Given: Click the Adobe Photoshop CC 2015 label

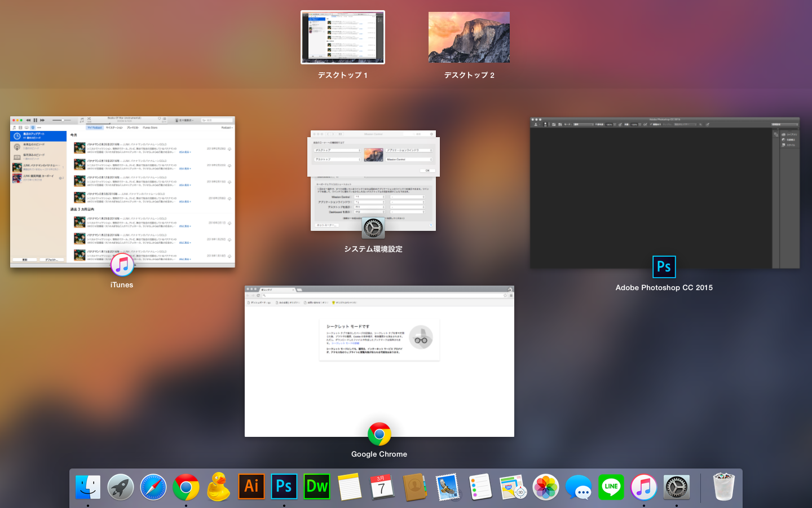Looking at the screenshot, I should [x=664, y=288].
